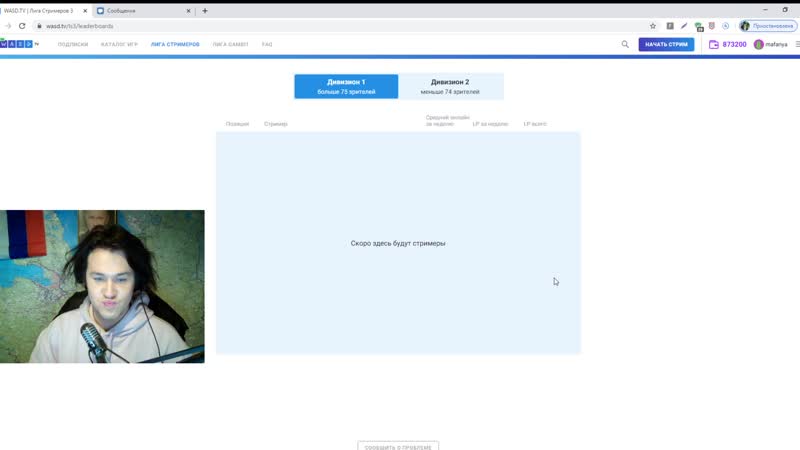This screenshot has height=450, width=800.
Task: Switch to Дивизион 2 tab
Action: [451, 86]
